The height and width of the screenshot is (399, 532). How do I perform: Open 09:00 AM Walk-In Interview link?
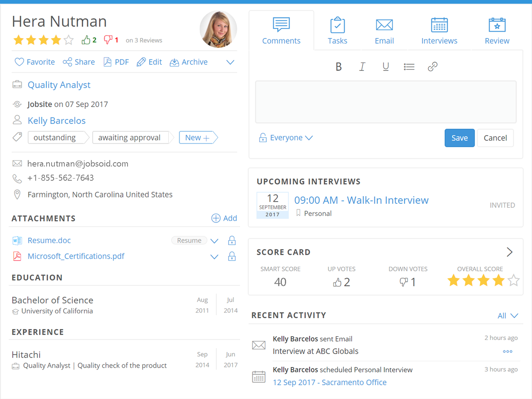tap(361, 200)
